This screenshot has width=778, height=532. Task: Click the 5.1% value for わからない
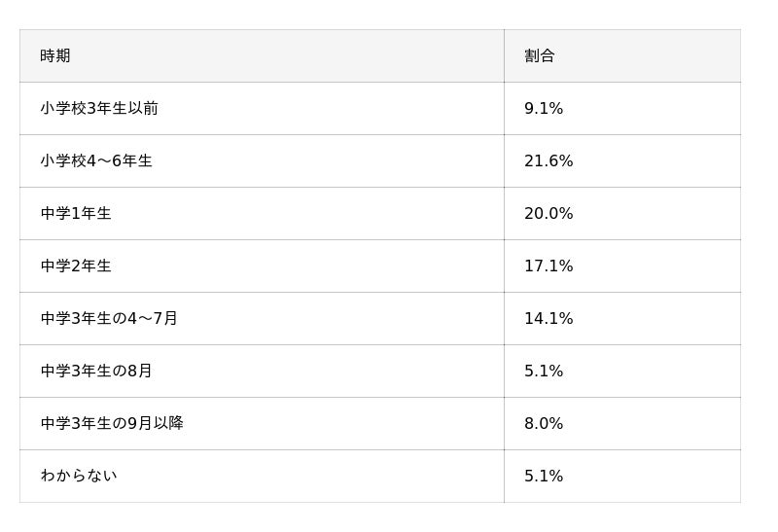tap(544, 476)
